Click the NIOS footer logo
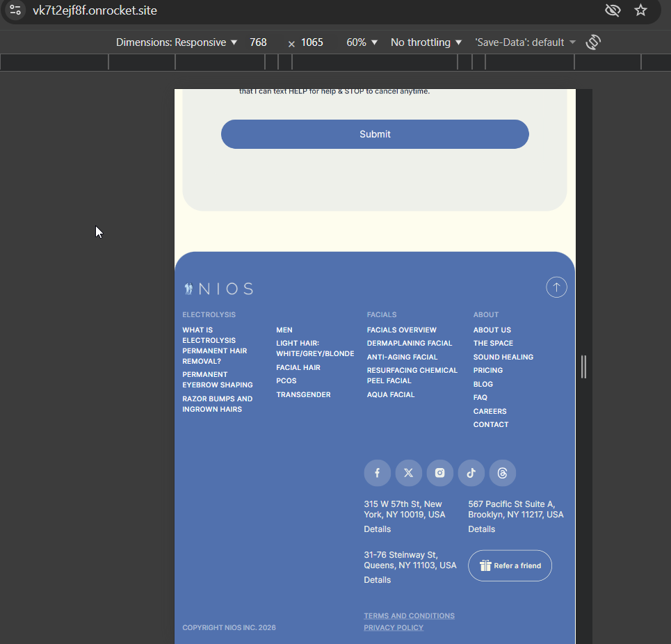The height and width of the screenshot is (644, 671). [218, 289]
